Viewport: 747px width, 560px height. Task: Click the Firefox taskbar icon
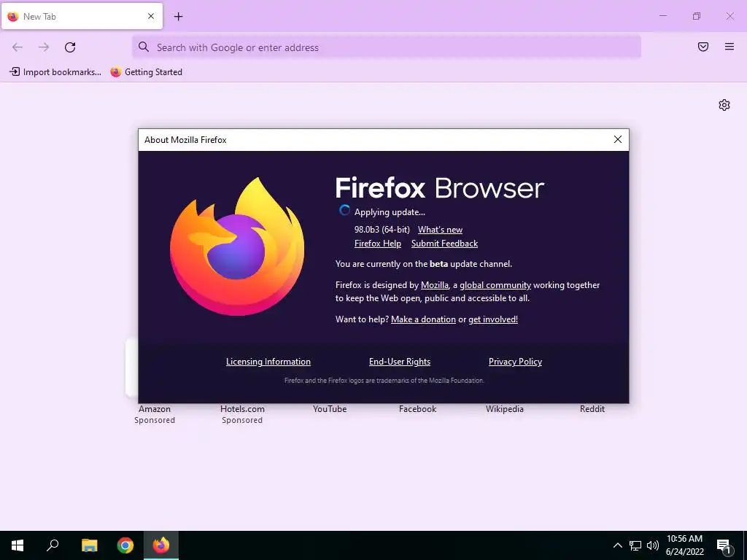(161, 545)
